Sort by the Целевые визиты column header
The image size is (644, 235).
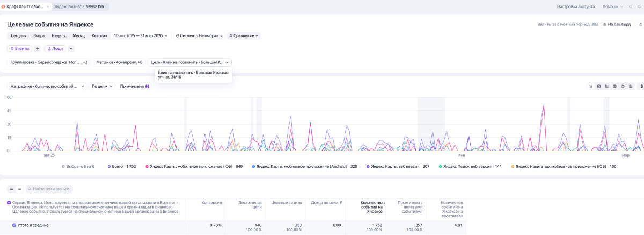[286, 203]
